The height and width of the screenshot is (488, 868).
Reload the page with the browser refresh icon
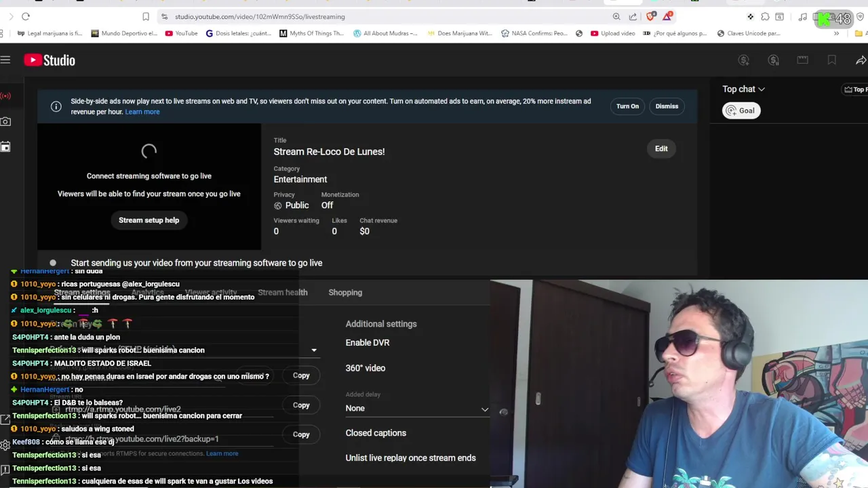pyautogui.click(x=25, y=16)
